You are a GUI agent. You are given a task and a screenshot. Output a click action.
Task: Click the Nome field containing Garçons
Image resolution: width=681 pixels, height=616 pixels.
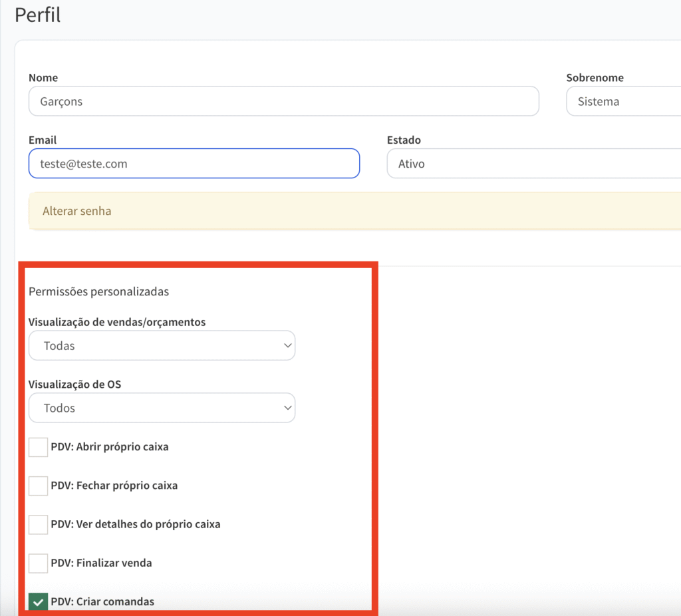[283, 102]
